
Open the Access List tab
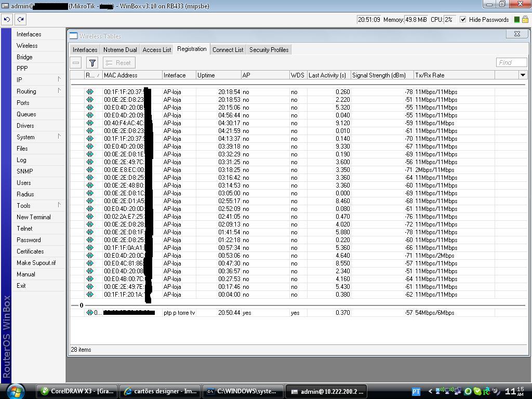[x=157, y=49]
